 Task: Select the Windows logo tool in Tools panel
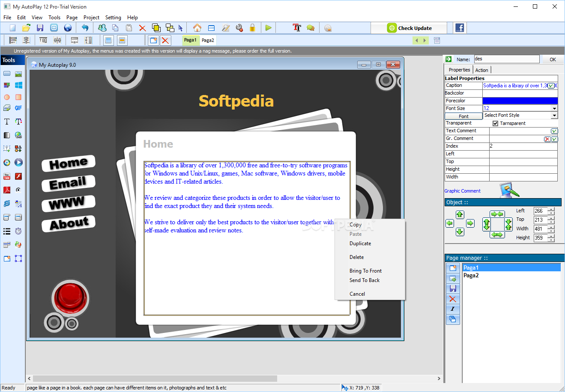click(18, 85)
